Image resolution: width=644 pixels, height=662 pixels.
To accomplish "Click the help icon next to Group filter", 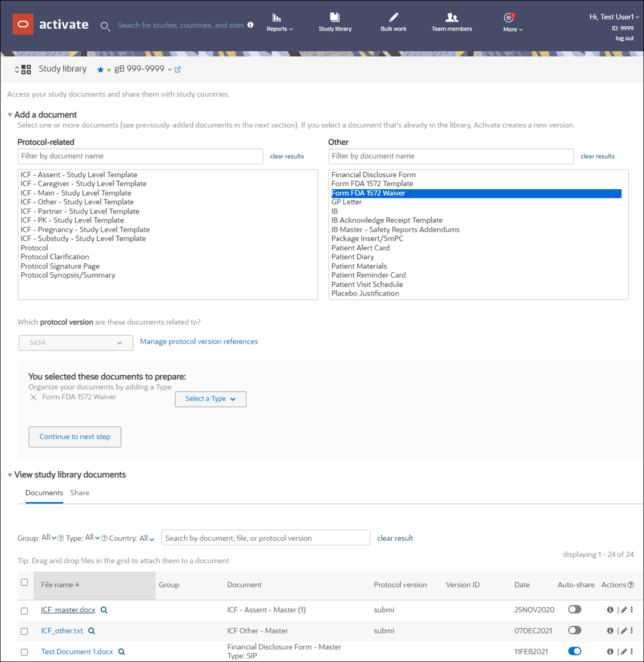I will tap(61, 538).
